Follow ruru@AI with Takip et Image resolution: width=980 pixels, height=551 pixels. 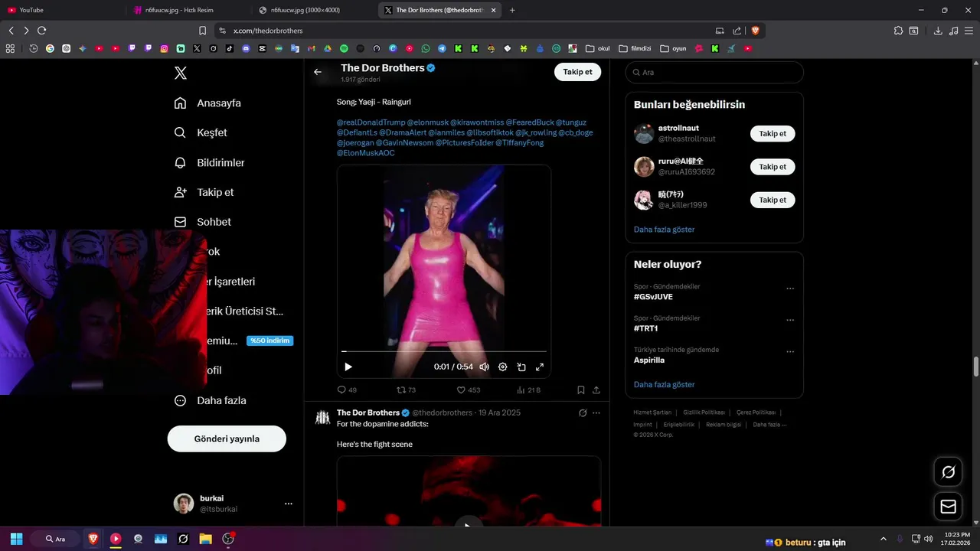[773, 166]
